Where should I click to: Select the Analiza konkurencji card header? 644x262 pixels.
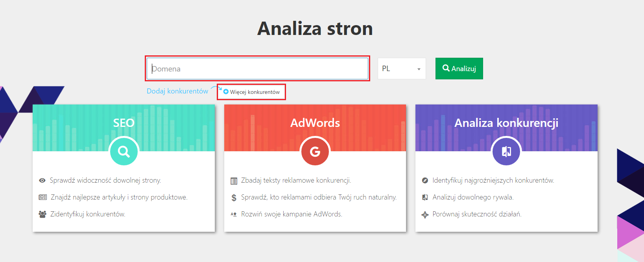(506, 123)
